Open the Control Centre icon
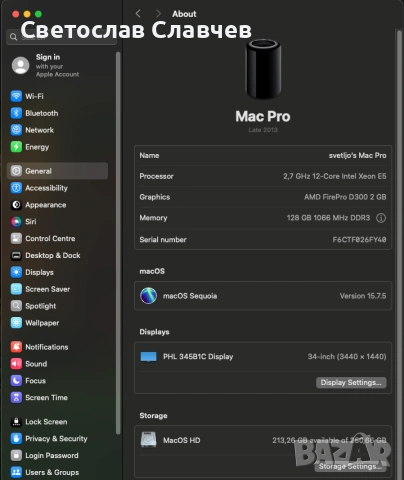Viewport: 404px width, 480px height. [x=16, y=238]
